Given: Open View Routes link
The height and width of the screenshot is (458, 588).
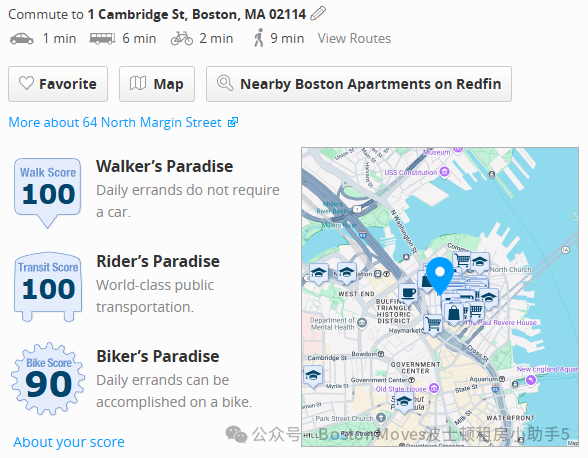Looking at the screenshot, I should [x=354, y=38].
